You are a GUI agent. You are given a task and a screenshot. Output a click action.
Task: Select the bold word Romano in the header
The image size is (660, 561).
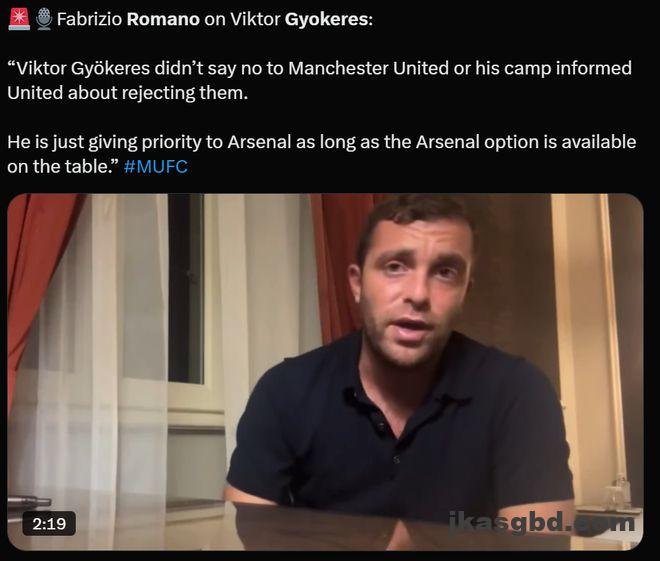[163, 19]
